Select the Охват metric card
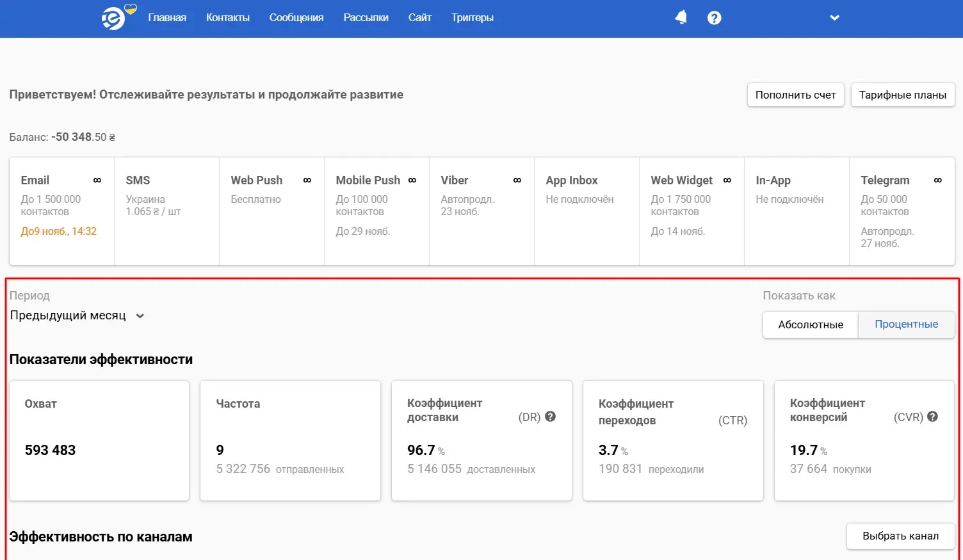The width and height of the screenshot is (963, 560). (x=99, y=440)
